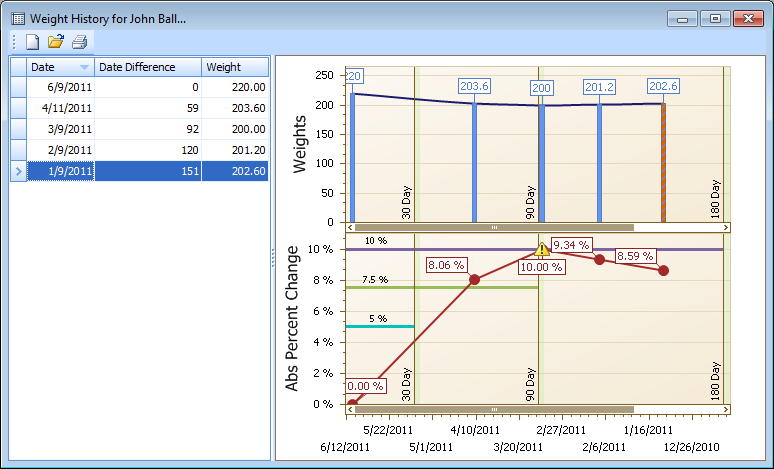This screenshot has width=774, height=469.
Task: Click the weights chart scrollbar left arrow
Action: pos(350,228)
